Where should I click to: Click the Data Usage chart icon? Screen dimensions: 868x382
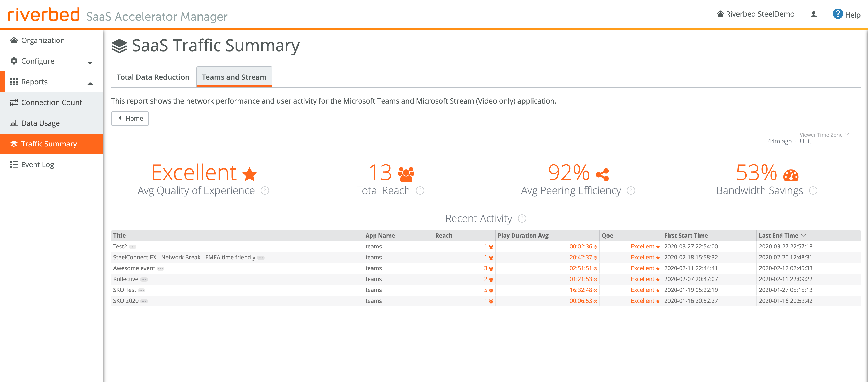click(x=14, y=123)
